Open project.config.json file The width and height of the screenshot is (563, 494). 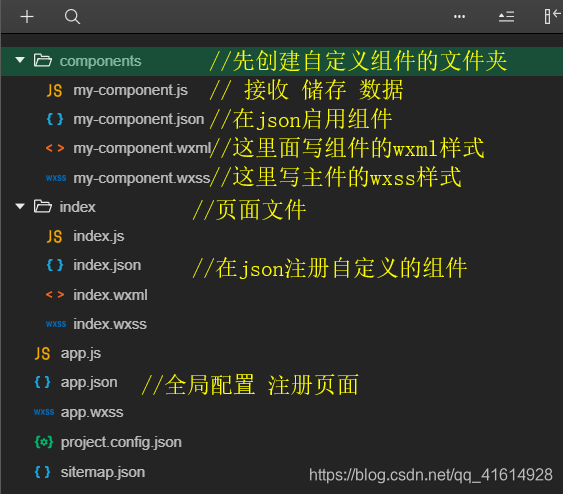click(121, 443)
